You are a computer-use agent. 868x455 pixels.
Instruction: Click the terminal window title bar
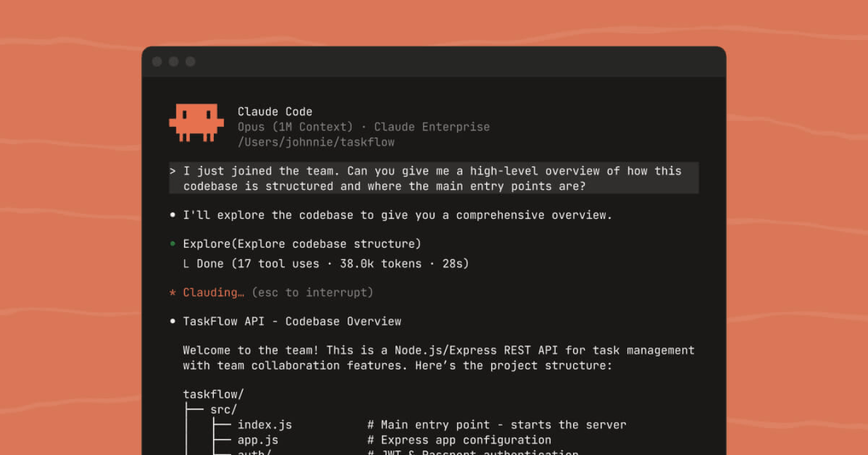pyautogui.click(x=434, y=62)
